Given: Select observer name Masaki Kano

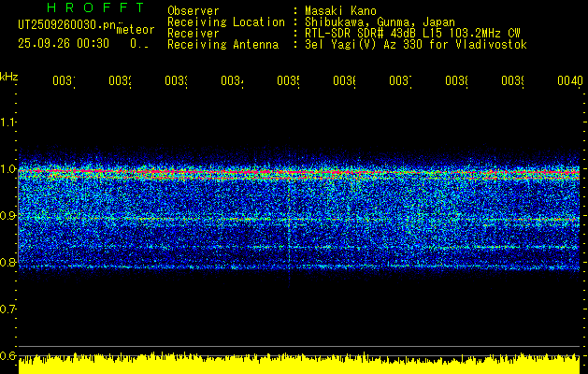Looking at the screenshot, I should tap(340, 10).
